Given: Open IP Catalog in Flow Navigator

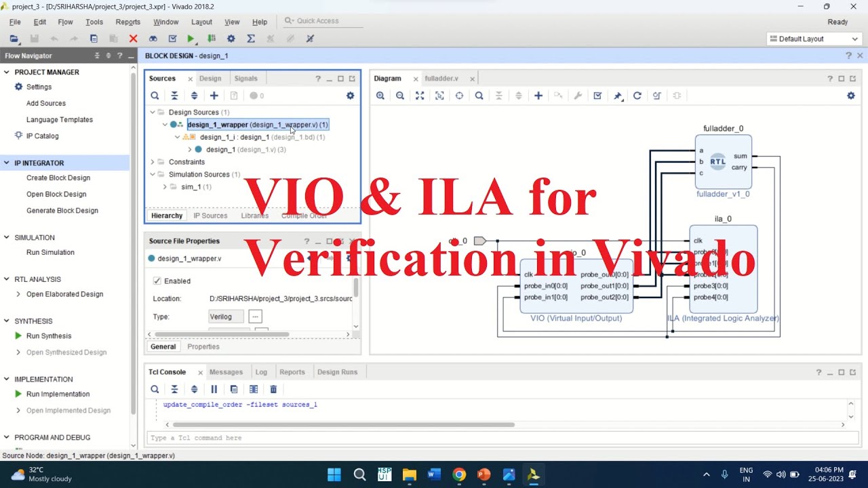Looking at the screenshot, I should click(42, 136).
